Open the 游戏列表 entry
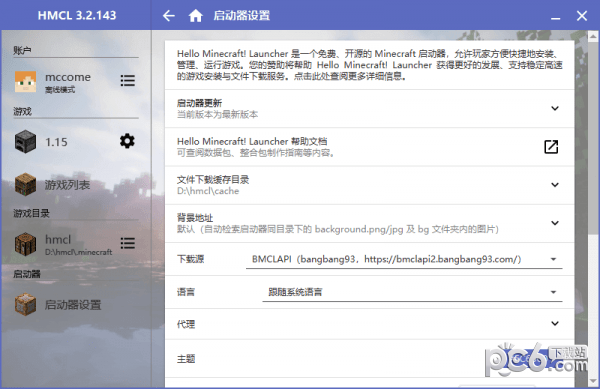Viewport: 600px width, 389px height. [76, 184]
